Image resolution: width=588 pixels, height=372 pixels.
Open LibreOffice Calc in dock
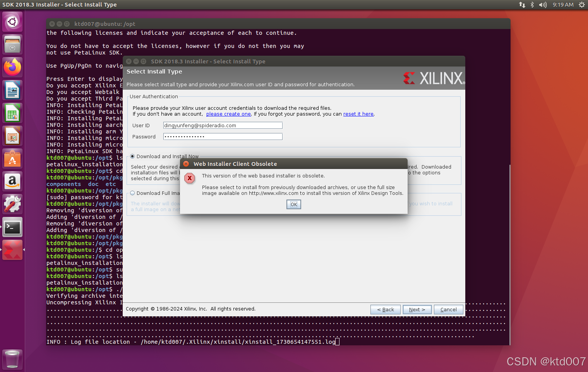(x=12, y=113)
